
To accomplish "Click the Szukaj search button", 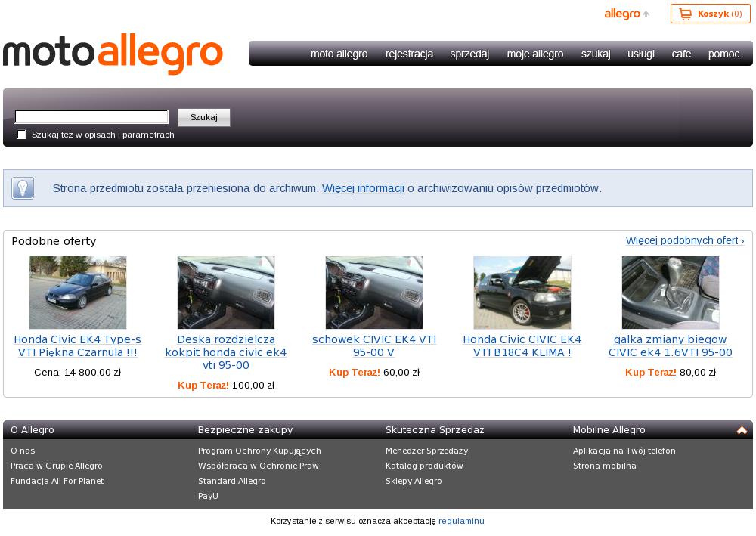I will (x=204, y=117).
